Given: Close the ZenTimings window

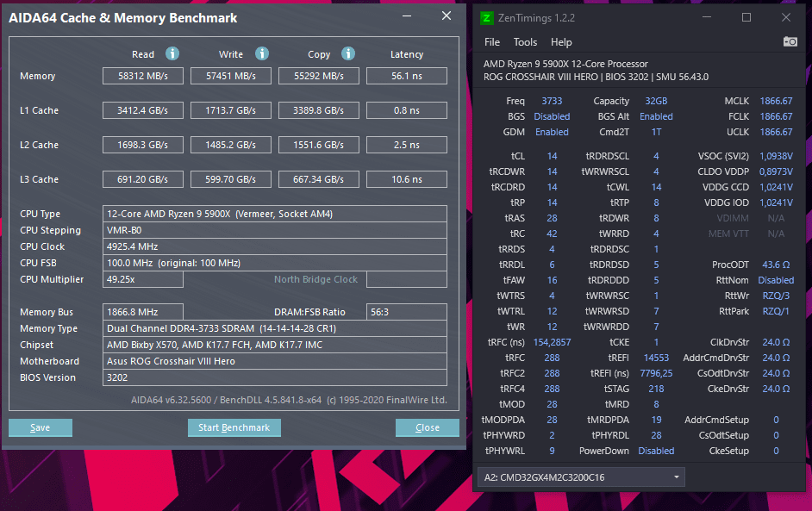Looking at the screenshot, I should coord(785,17).
